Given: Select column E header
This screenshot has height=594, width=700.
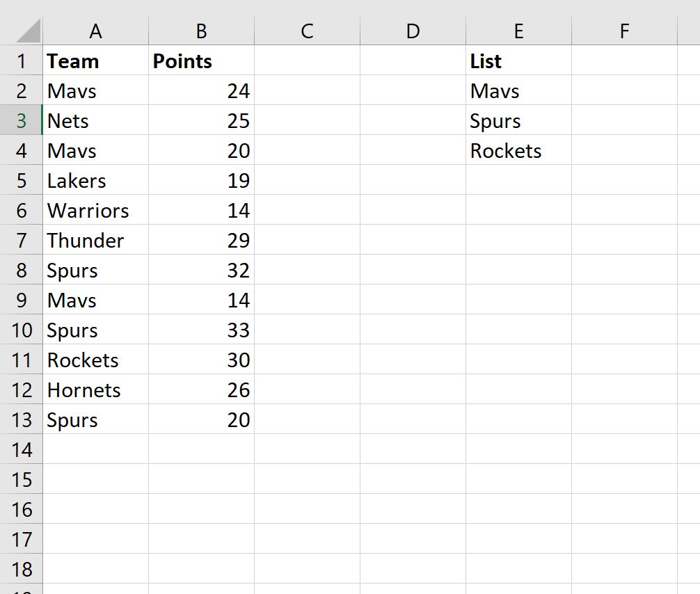Looking at the screenshot, I should [x=519, y=31].
